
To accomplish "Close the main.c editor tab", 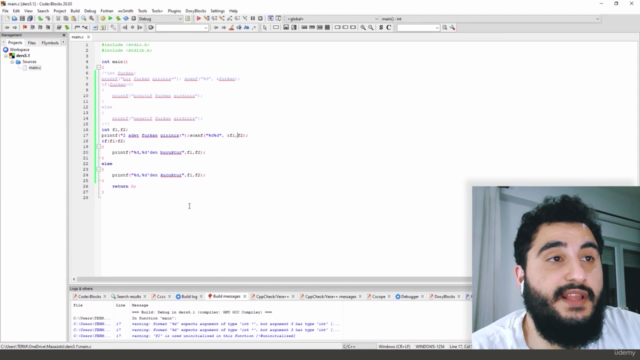I will click(x=88, y=37).
